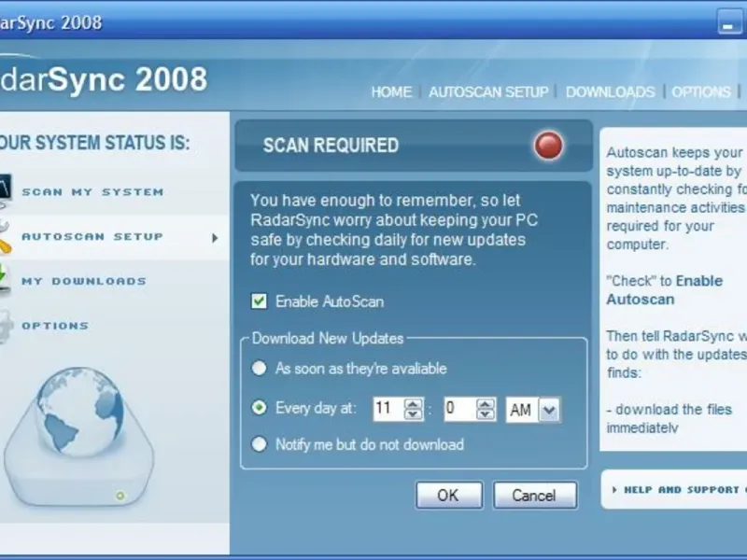The height and width of the screenshot is (560, 747).
Task: Select the 'Every day at' radio option
Action: [x=259, y=408]
